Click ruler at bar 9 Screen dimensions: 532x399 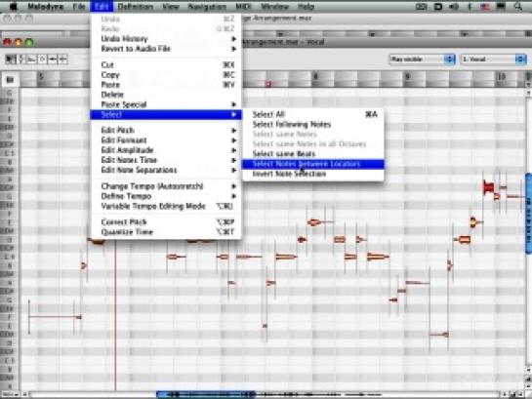click(x=408, y=77)
